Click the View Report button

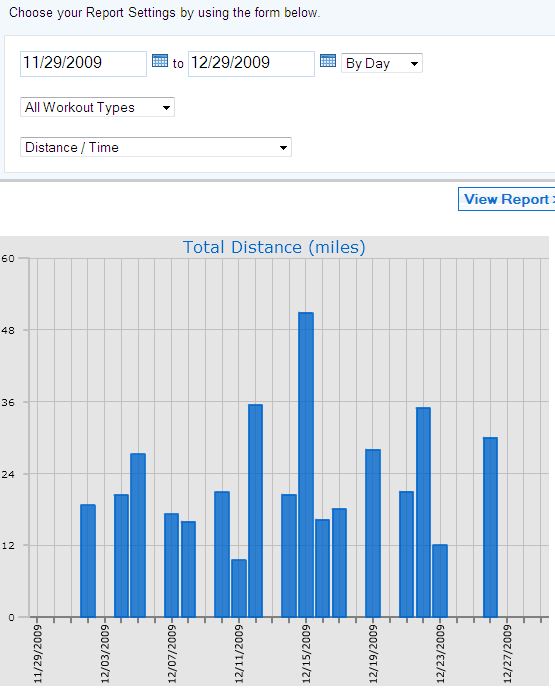[x=507, y=199]
